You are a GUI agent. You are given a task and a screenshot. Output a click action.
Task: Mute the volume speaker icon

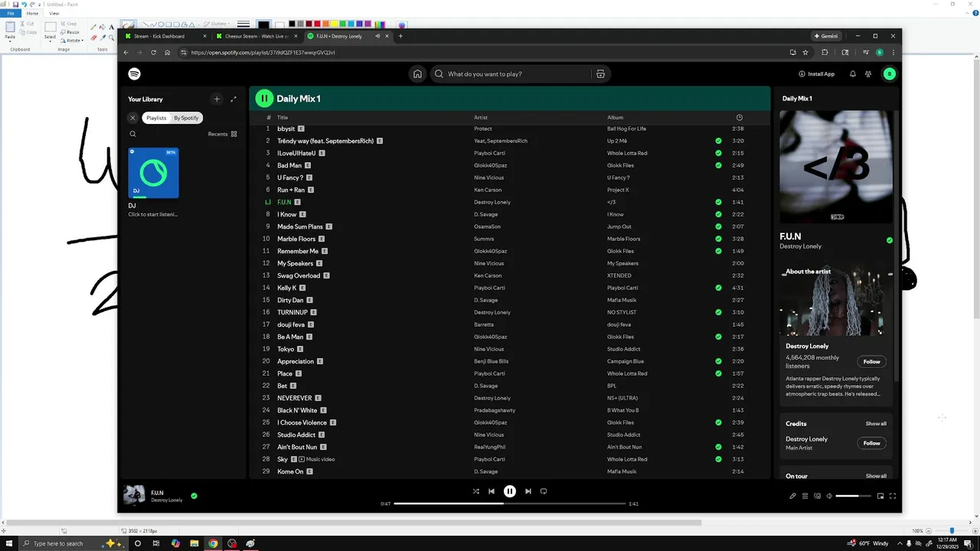pos(829,496)
